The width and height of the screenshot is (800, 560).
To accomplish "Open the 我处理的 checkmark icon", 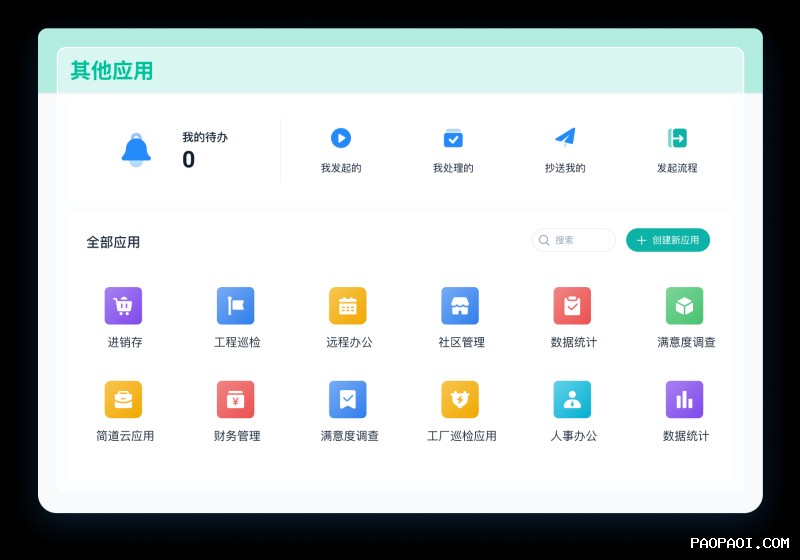I will (453, 138).
